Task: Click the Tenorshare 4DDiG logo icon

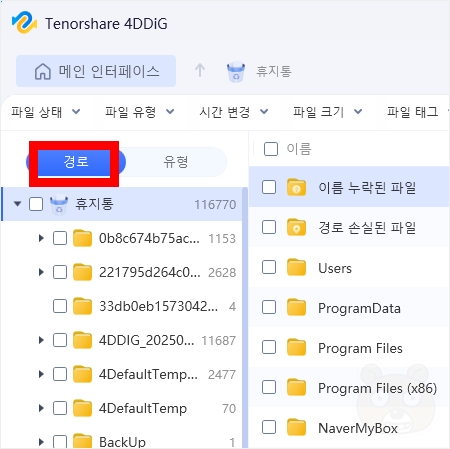Action: click(x=24, y=22)
